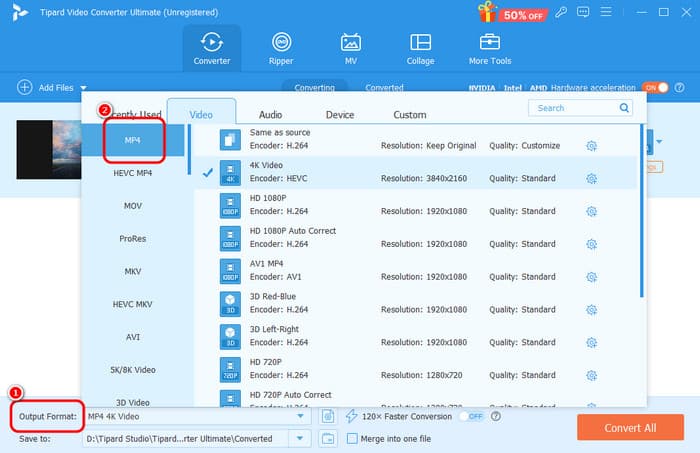Viewport: 700px width, 453px height.
Task: Choose the HD 1080P preset
Action: pos(415,205)
